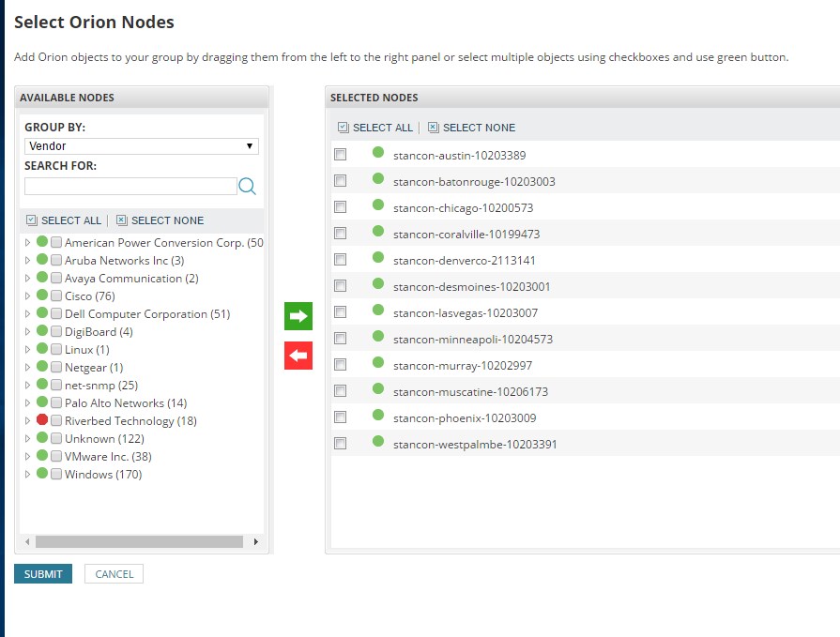Select the stancon-phoenix-10203009 node entry
The height and width of the screenshot is (637, 840).
(465, 418)
